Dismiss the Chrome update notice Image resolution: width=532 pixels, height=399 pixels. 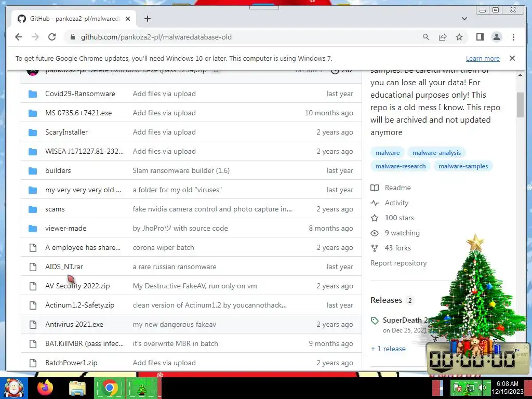point(512,58)
